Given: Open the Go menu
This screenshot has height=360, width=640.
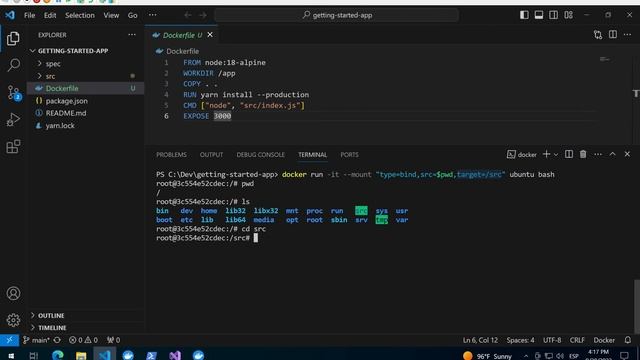Looking at the screenshot, I should 133,15.
